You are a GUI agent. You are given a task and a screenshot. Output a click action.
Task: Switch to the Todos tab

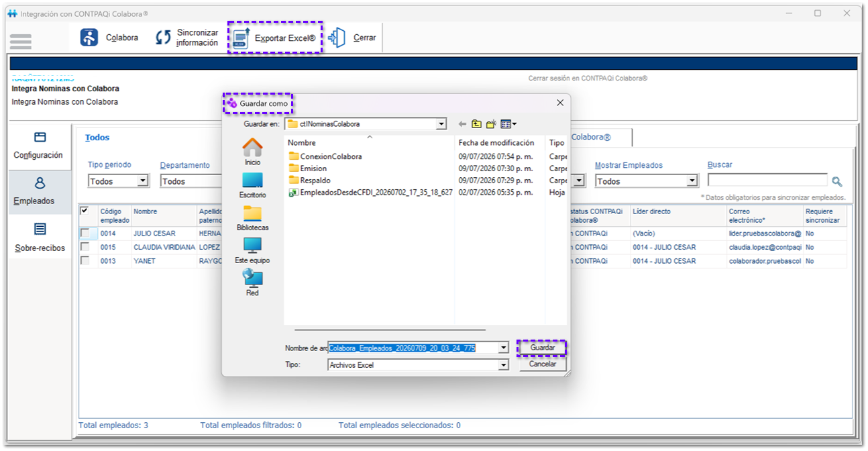(x=97, y=138)
